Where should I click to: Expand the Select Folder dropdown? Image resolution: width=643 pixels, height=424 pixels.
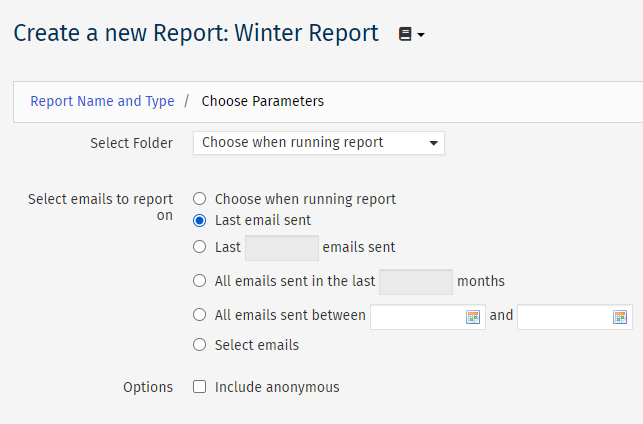coord(319,143)
